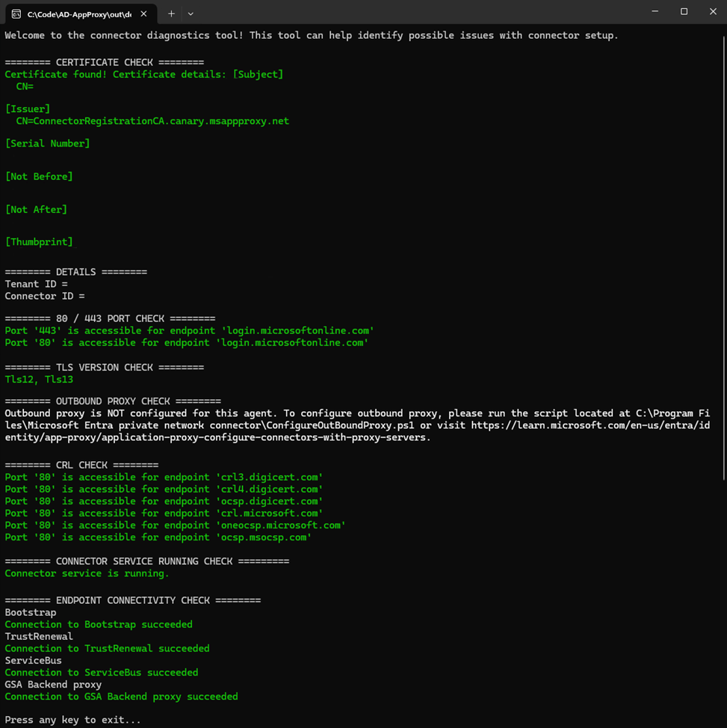The height and width of the screenshot is (728, 727).
Task: Click the terminal icon in the tab
Action: click(16, 14)
